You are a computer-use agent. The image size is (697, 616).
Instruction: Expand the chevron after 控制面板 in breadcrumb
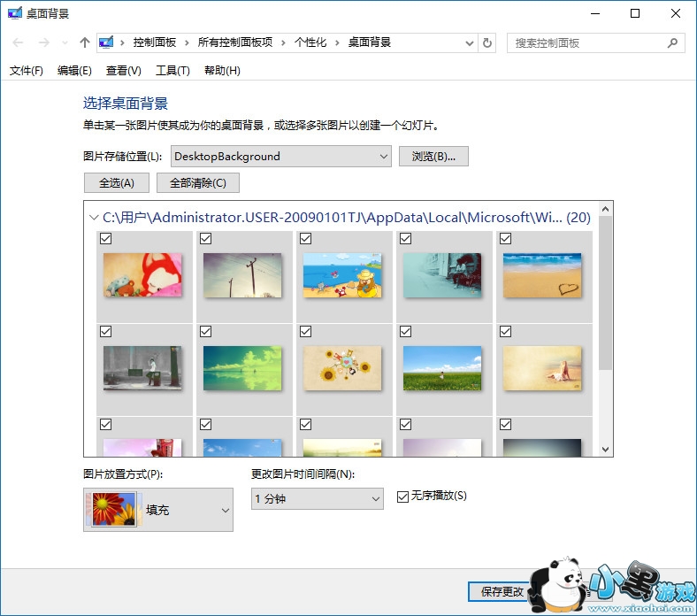coord(187,43)
